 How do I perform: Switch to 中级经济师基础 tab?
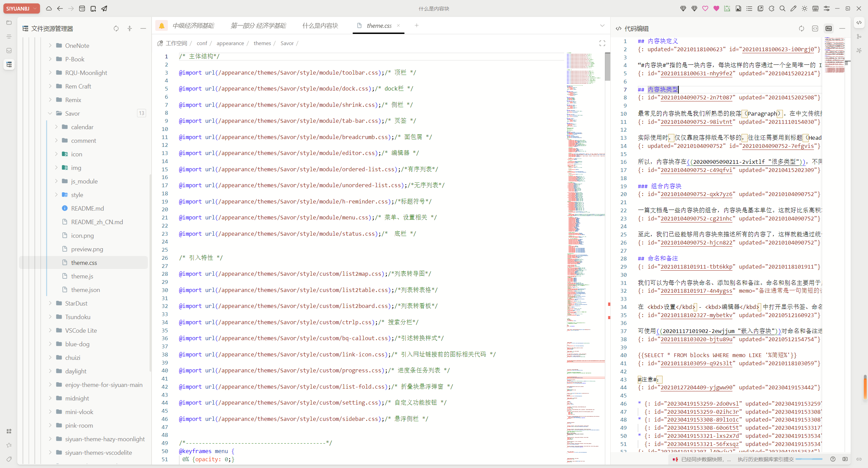[193, 25]
